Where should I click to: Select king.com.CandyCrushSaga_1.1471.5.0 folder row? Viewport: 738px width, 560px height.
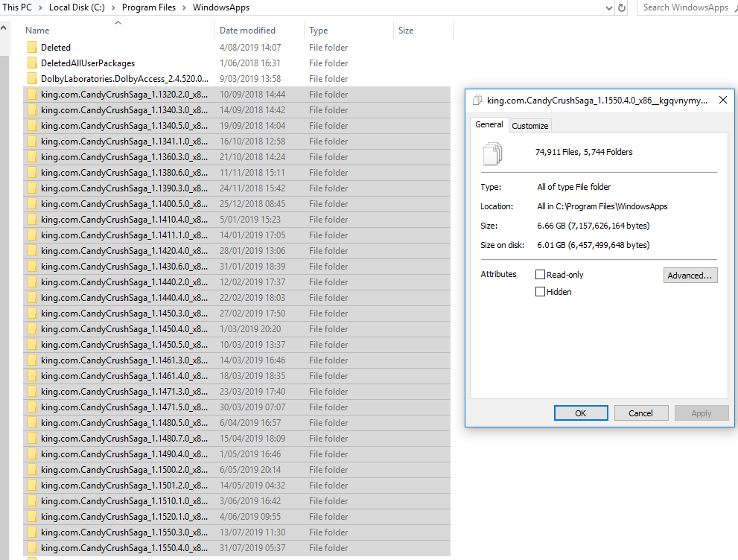coord(237,407)
